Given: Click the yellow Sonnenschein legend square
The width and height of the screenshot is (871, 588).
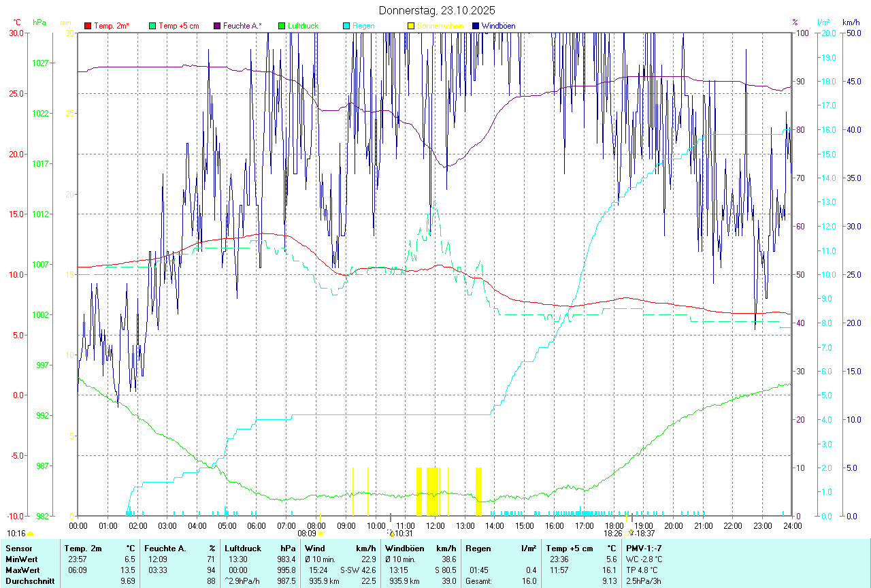Looking at the screenshot, I should (x=410, y=26).
